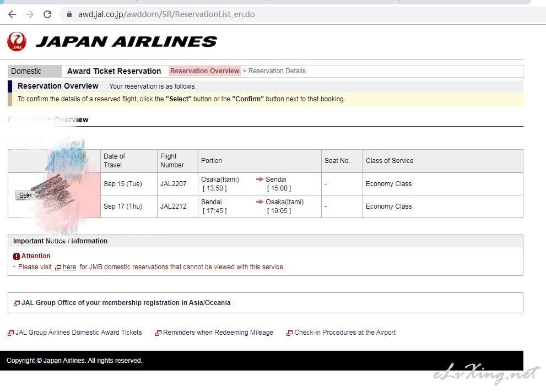Open JAL Group Airlines Domestic Award Tickets
The image size is (546, 392).
pos(79,333)
